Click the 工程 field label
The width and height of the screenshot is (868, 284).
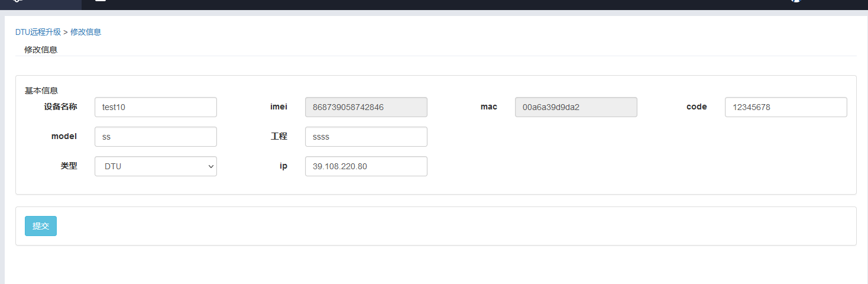[279, 137]
